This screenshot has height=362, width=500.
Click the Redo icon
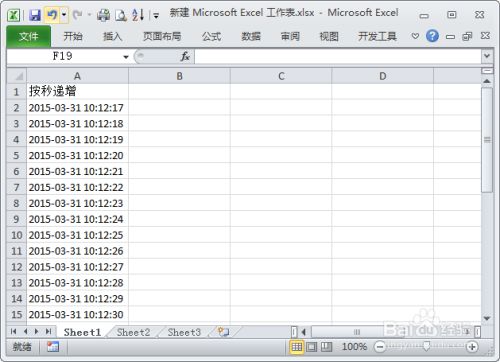click(x=78, y=15)
